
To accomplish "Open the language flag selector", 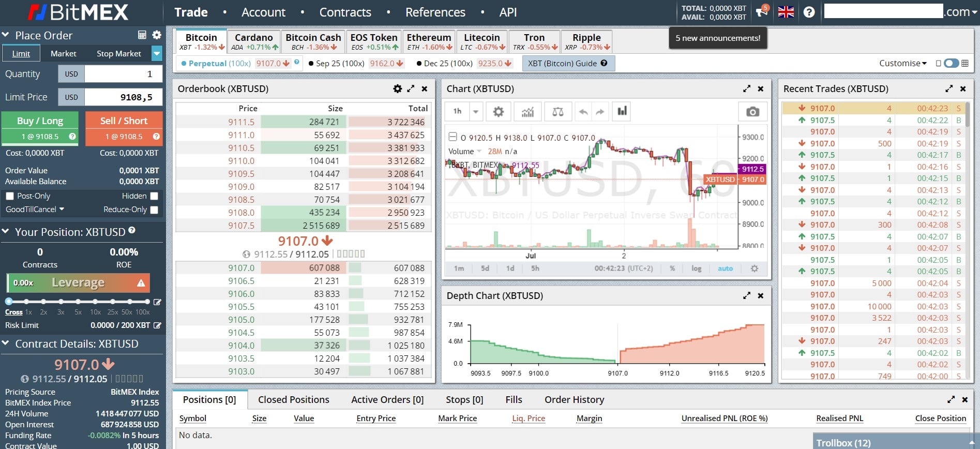I will tap(786, 12).
